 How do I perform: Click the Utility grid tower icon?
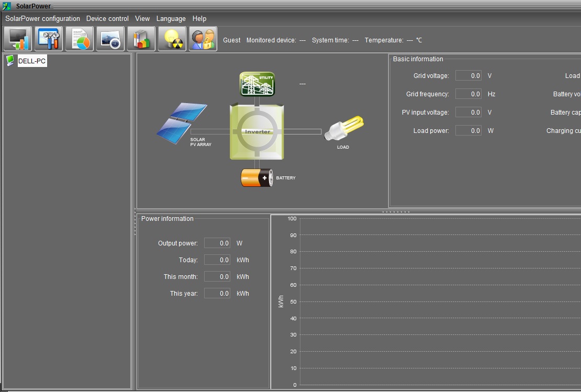[257, 84]
